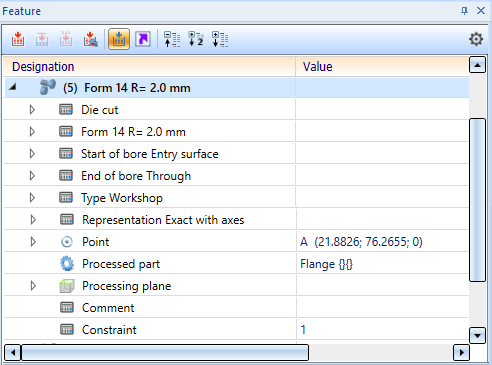Expand the Start of bore Entry surface row

click(x=32, y=153)
